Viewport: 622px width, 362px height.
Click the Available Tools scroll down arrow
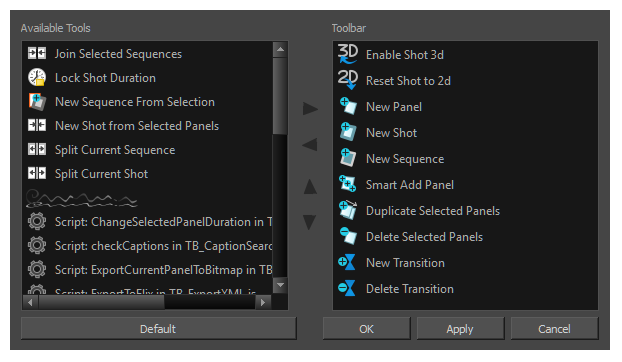click(280, 285)
